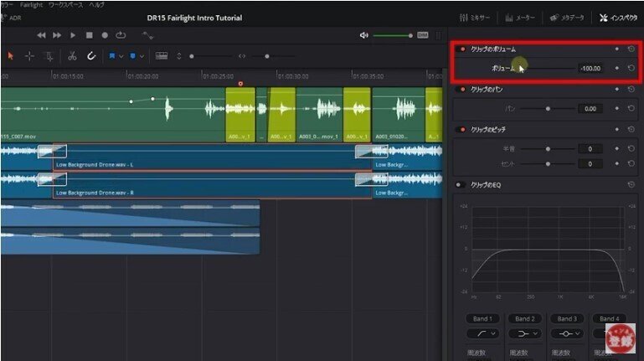This screenshot has width=644, height=361.
Task: Open Band 1 filter type dropdown
Action: tap(482, 333)
